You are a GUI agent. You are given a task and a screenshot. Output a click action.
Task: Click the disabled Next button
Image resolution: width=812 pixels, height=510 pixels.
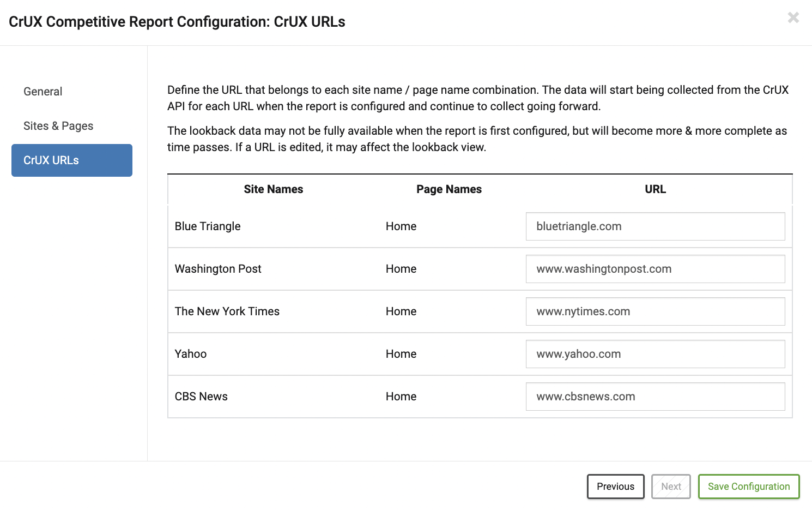671,487
